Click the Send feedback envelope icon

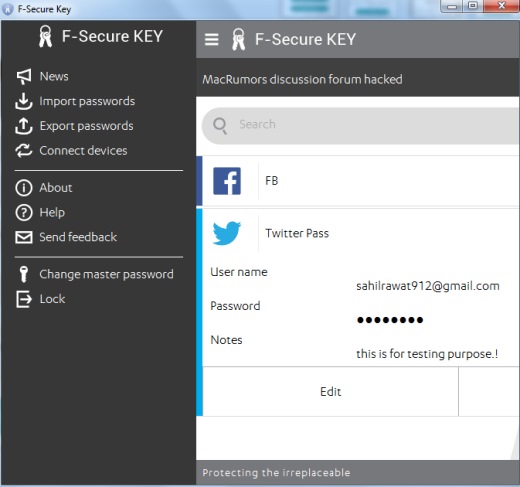pyautogui.click(x=24, y=237)
